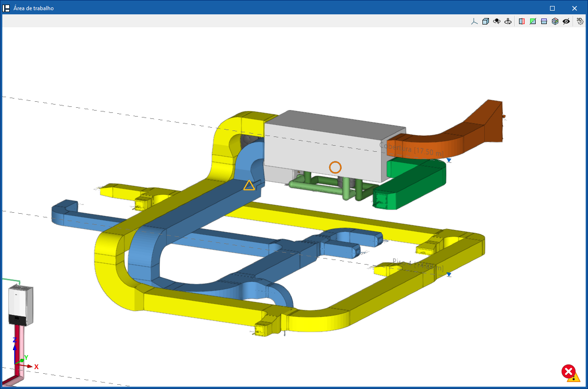Select the horizontal section cut icon

(x=544, y=21)
